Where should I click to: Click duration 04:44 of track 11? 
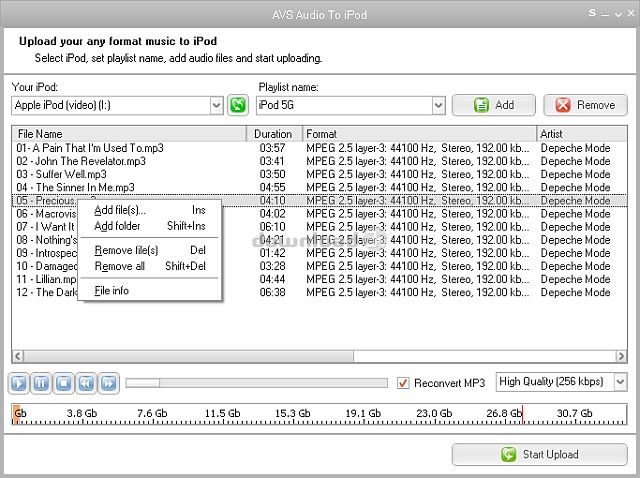click(x=272, y=279)
